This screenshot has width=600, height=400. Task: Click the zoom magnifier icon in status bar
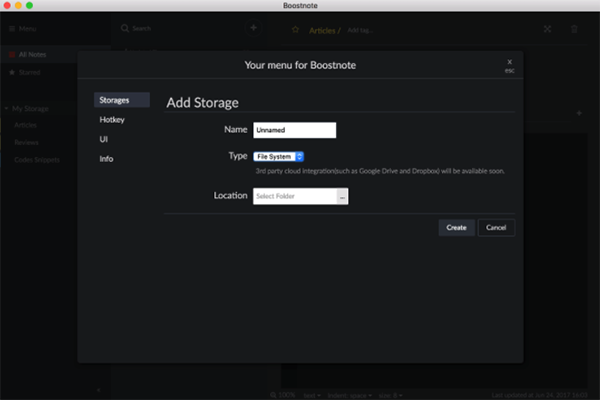pos(273,393)
